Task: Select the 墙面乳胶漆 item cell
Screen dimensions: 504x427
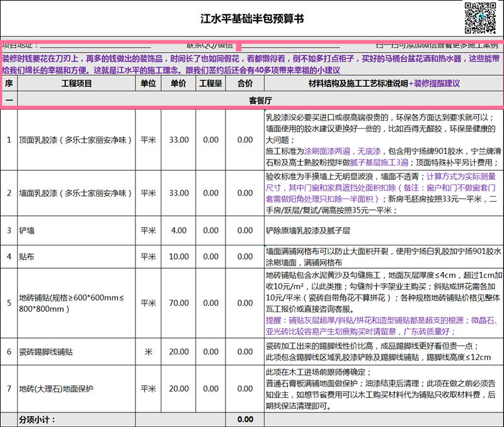Action: point(76,193)
